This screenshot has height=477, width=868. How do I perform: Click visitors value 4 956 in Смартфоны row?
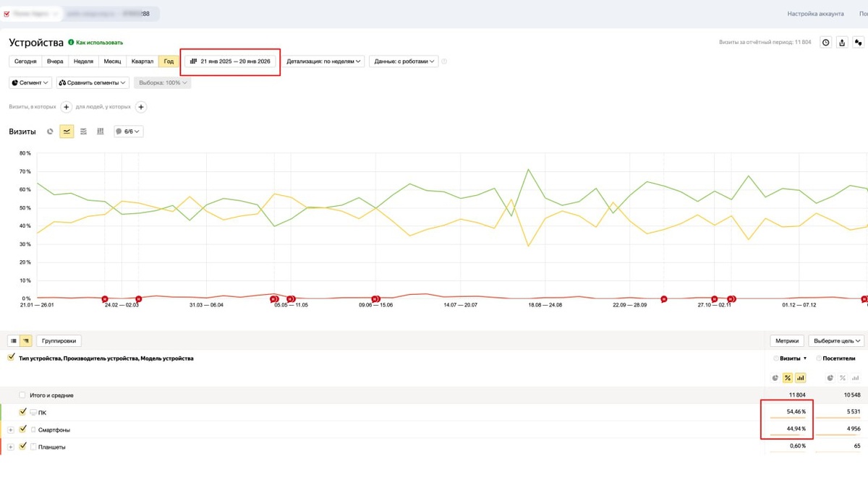tap(853, 429)
